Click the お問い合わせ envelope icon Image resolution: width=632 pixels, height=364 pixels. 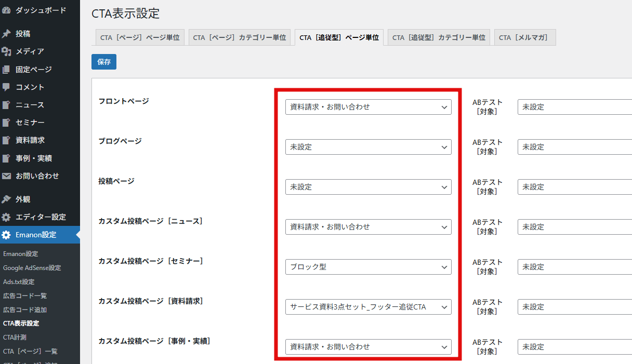8,176
